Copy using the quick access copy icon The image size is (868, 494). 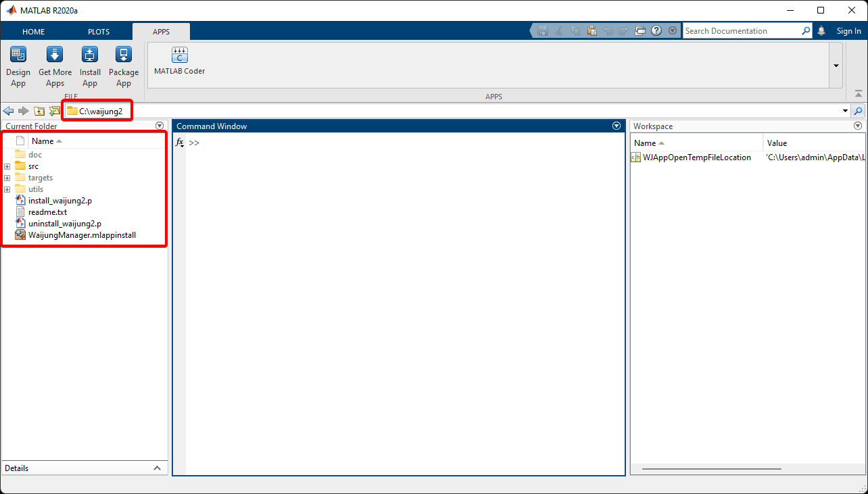click(x=575, y=30)
